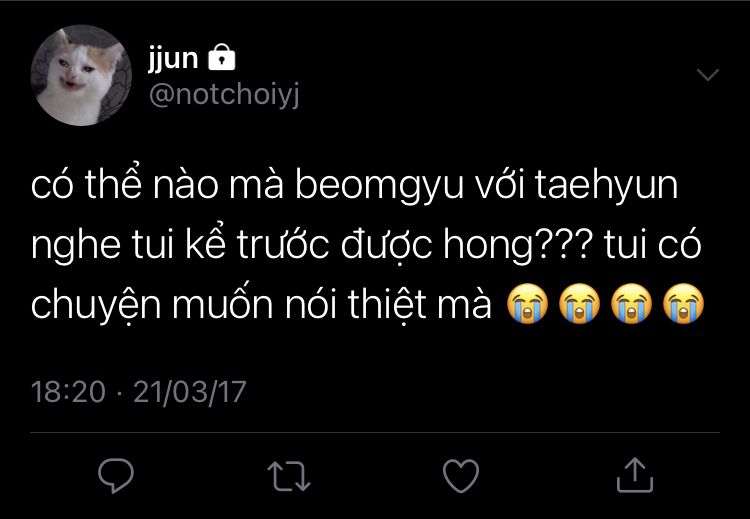Click the 21/03/17 tweet date
Image resolution: width=750 pixels, height=519 pixels.
point(189,392)
